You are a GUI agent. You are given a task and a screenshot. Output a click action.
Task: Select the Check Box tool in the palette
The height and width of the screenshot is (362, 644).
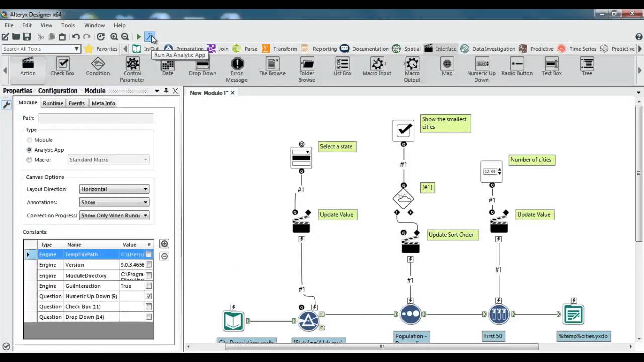pyautogui.click(x=62, y=67)
